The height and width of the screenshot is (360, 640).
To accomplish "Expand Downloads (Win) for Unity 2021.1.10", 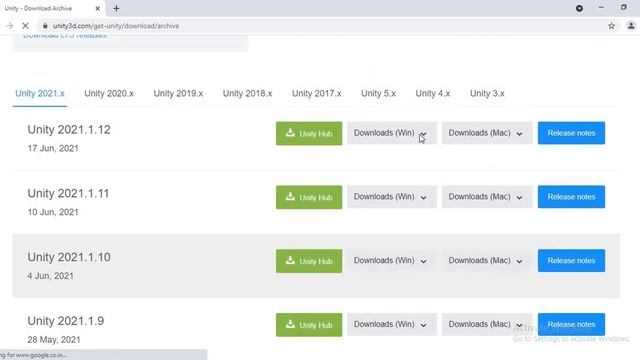I will [392, 260].
